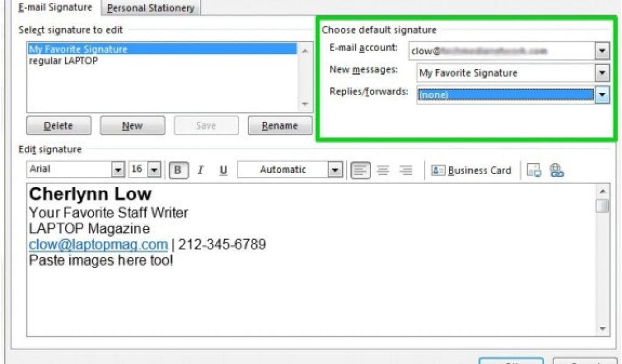622x364 pixels.
Task: Enable left alignment for signature text
Action: (x=361, y=170)
